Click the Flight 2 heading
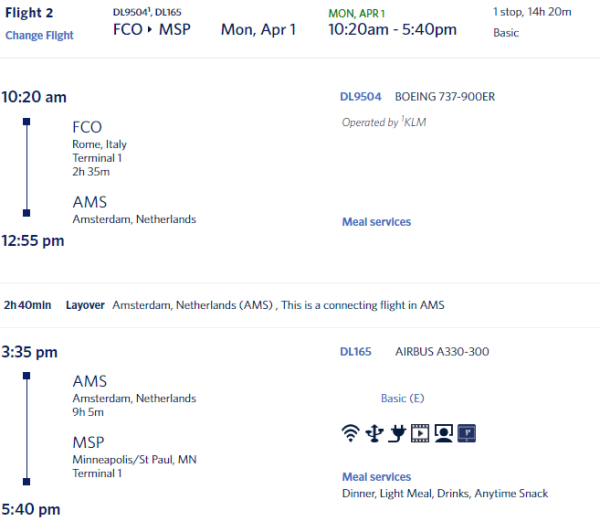600x532 pixels. tap(29, 13)
